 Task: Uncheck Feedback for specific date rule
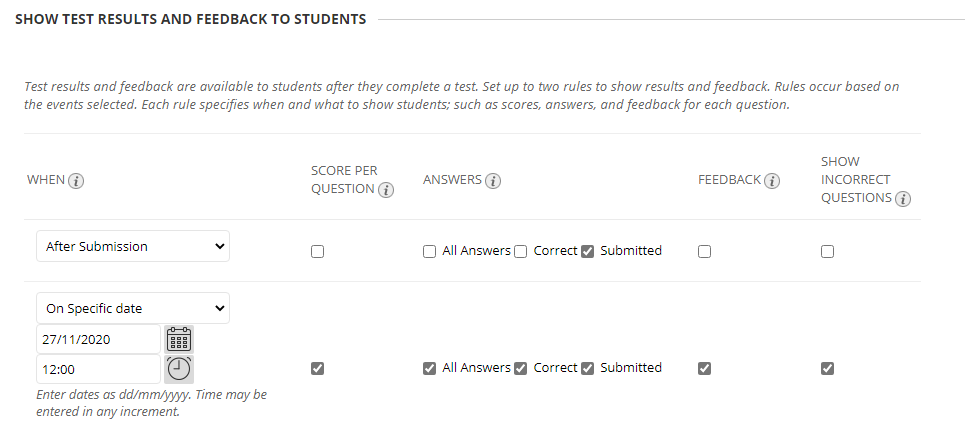704,368
